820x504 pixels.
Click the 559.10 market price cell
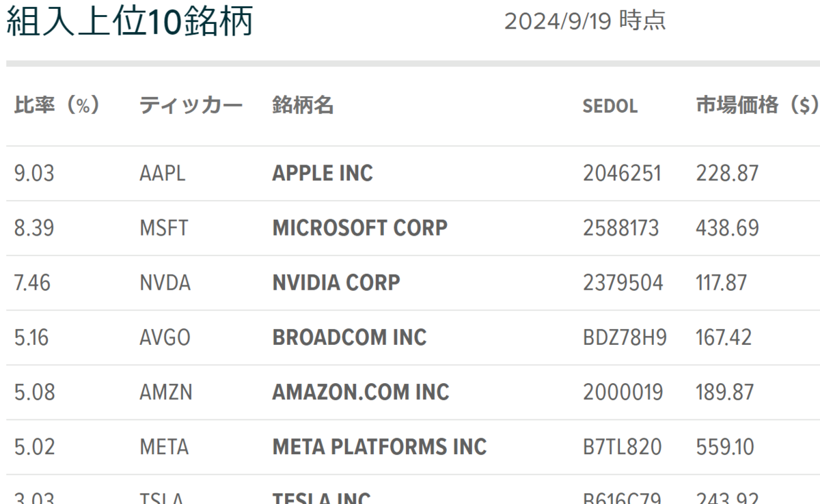(x=725, y=447)
